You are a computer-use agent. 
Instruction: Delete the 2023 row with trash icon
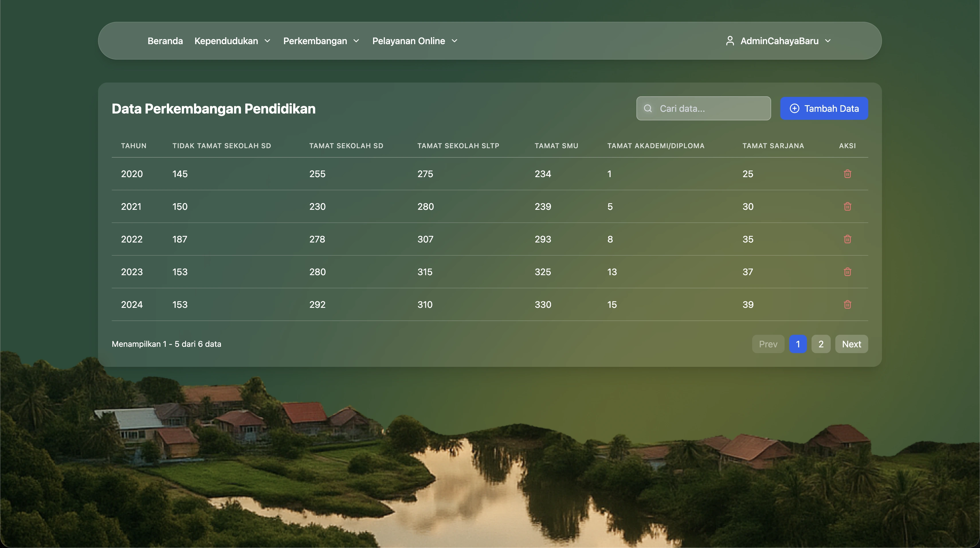point(847,272)
